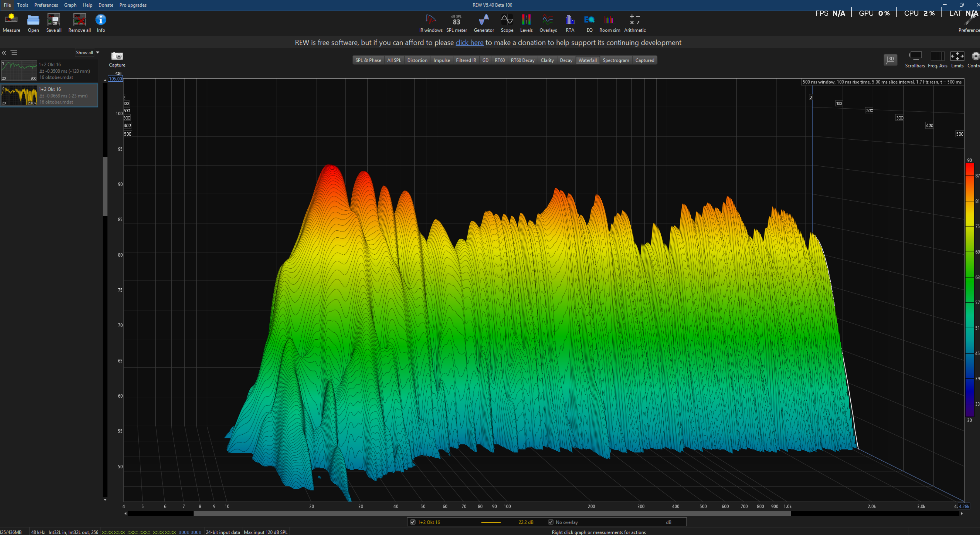Viewport: 980px width, 535px height.
Task: Click the Capture camera icon
Action: (117, 56)
